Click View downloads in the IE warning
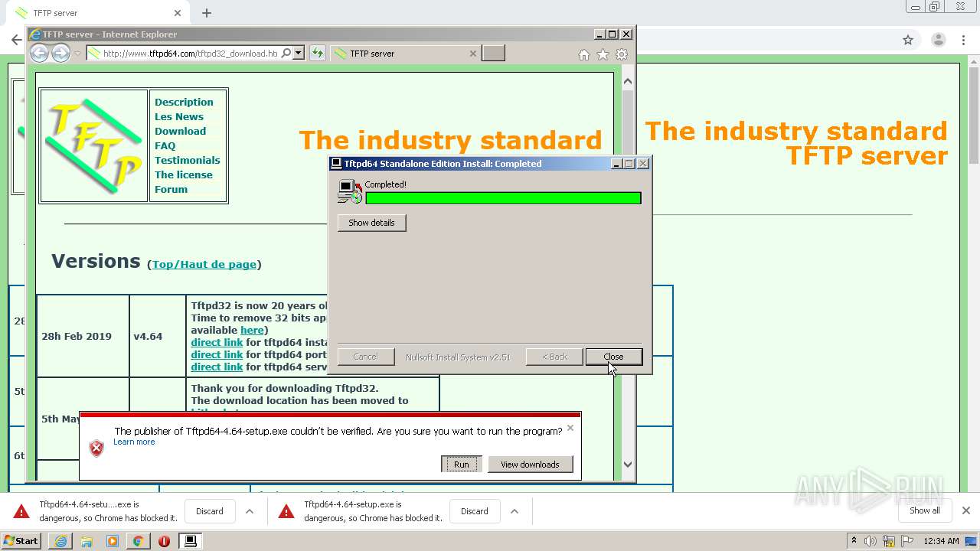Image resolution: width=980 pixels, height=551 pixels. (530, 465)
